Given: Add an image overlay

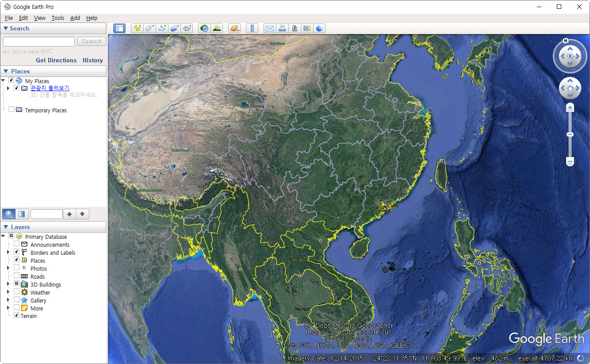Looking at the screenshot, I should point(175,28).
